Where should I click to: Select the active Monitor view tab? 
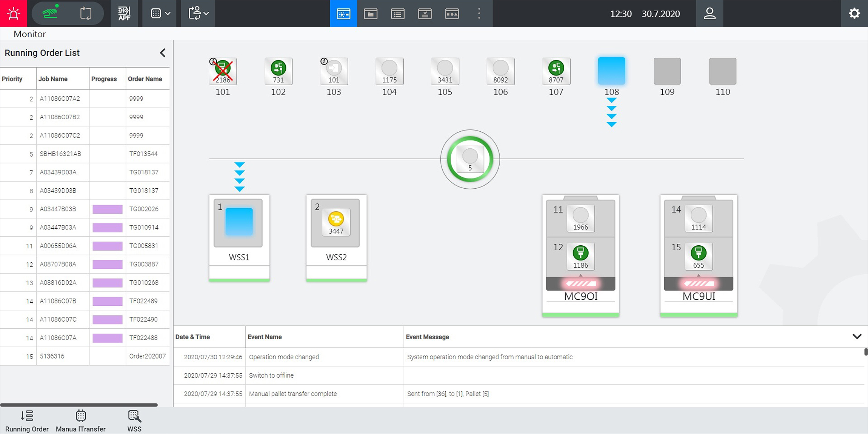point(343,14)
